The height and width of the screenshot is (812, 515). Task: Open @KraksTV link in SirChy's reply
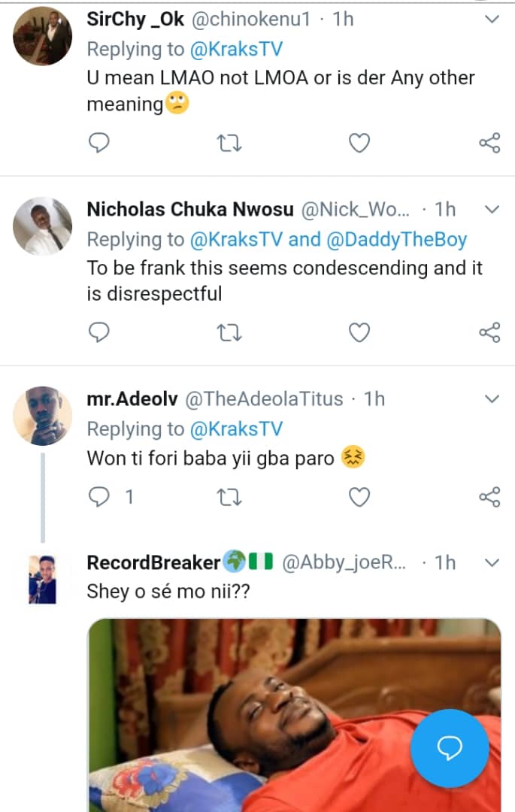pyautogui.click(x=235, y=50)
